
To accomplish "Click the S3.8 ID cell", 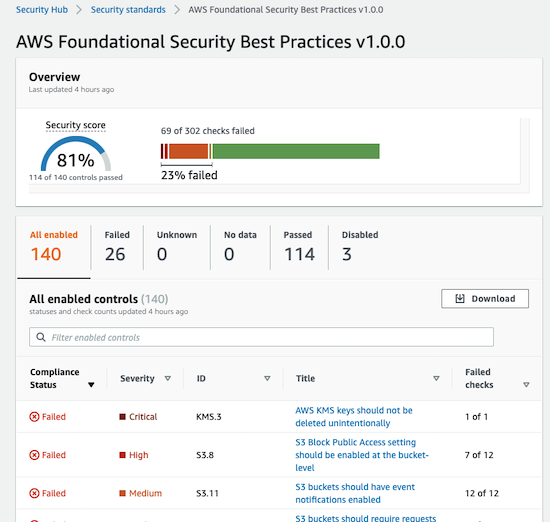I will pyautogui.click(x=205, y=455).
